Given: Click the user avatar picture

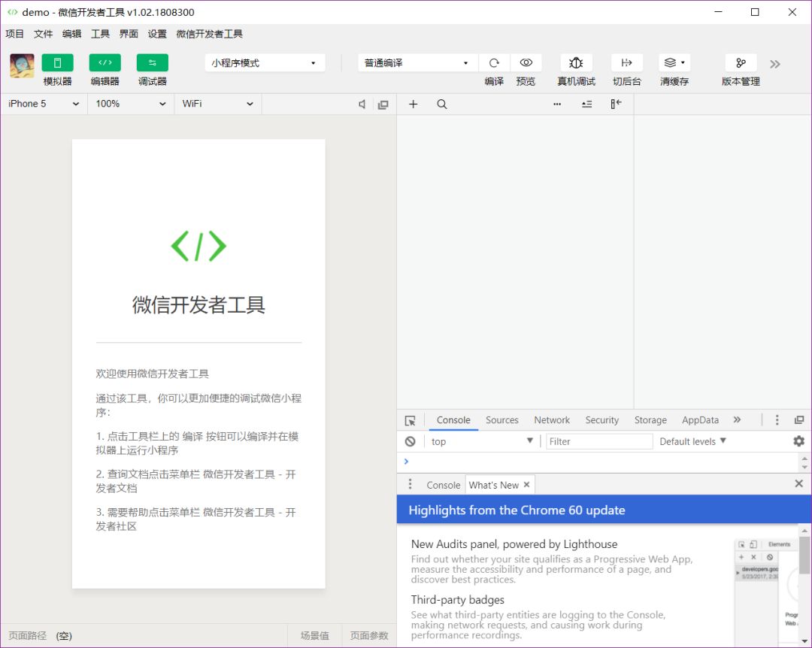Looking at the screenshot, I should (22, 66).
